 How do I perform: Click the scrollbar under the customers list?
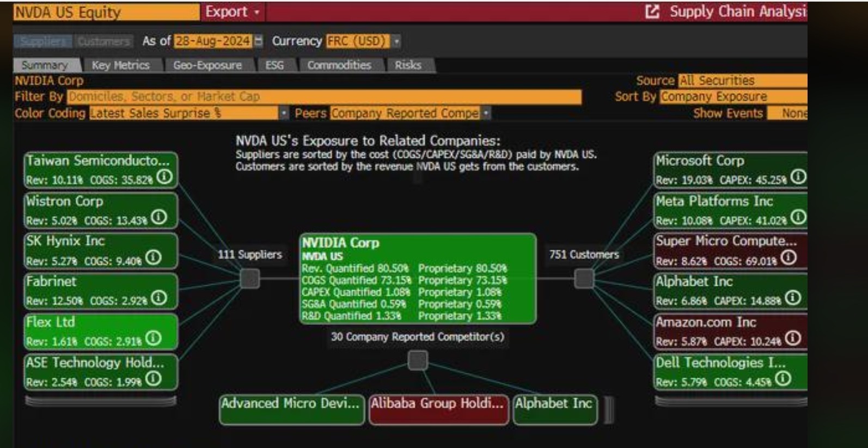[731, 401]
